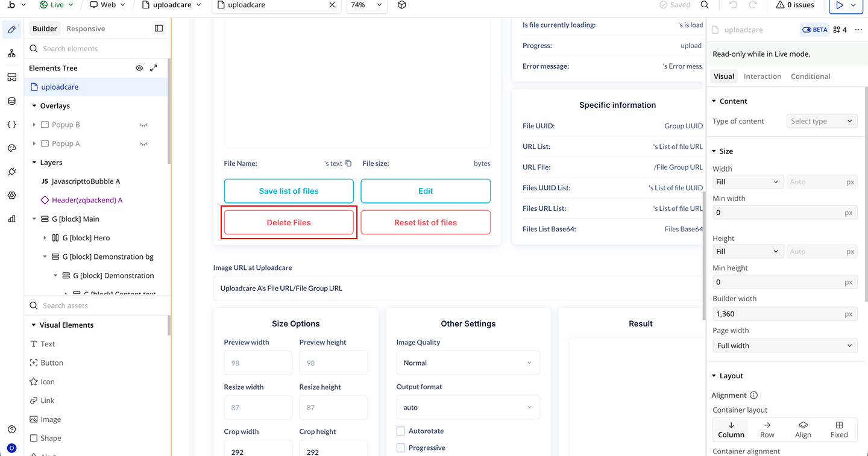Open the Settings gear icon
868x456 pixels.
pyautogui.click(x=11, y=195)
